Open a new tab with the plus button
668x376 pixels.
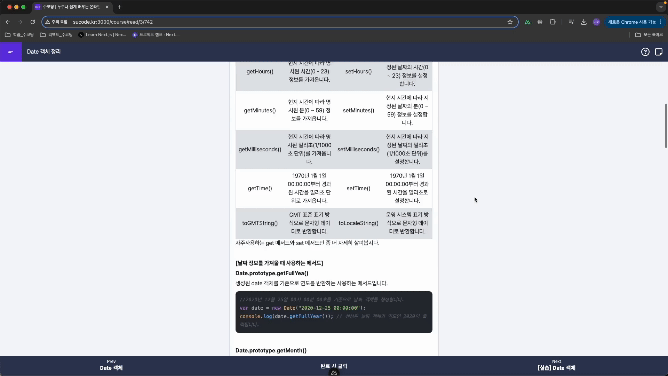119,7
